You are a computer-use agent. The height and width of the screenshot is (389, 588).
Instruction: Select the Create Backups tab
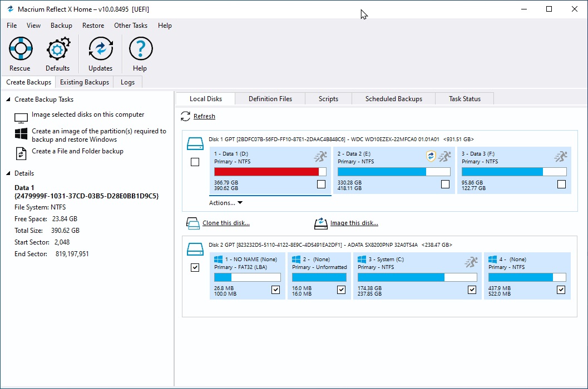(28, 82)
